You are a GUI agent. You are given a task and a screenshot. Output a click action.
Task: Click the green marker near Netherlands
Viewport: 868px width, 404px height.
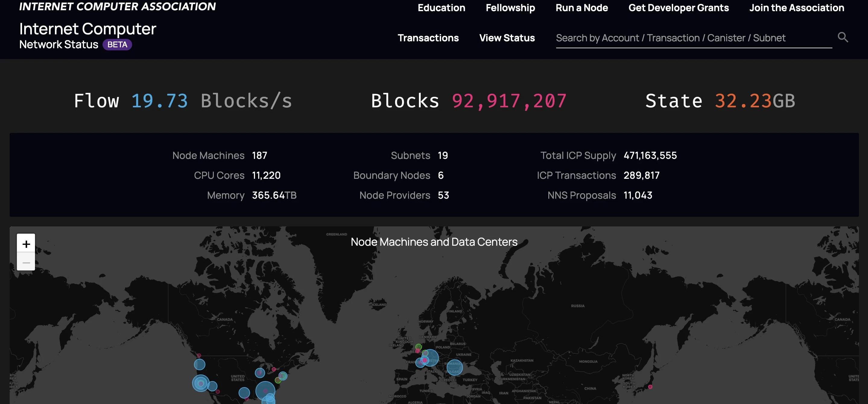tap(419, 347)
